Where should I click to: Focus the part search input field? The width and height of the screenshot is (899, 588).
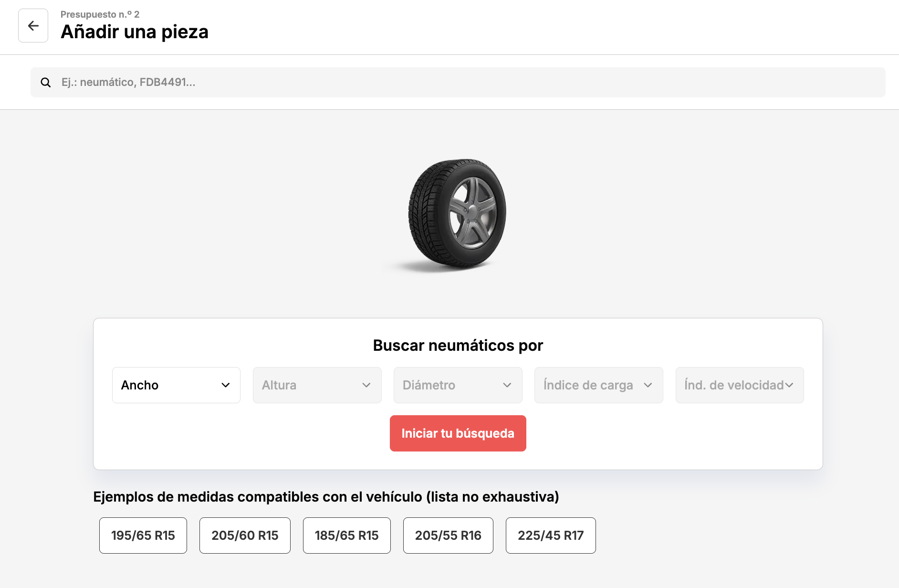coord(458,83)
